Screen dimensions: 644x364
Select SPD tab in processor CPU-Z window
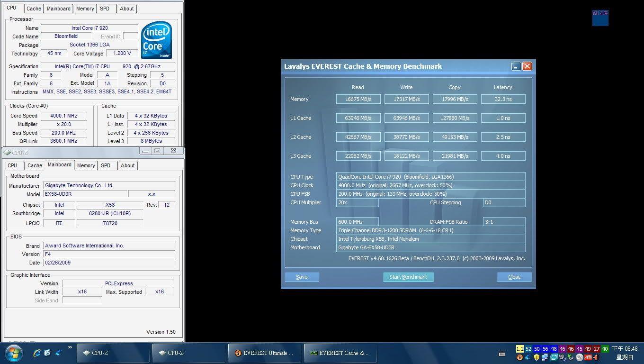coord(105,9)
